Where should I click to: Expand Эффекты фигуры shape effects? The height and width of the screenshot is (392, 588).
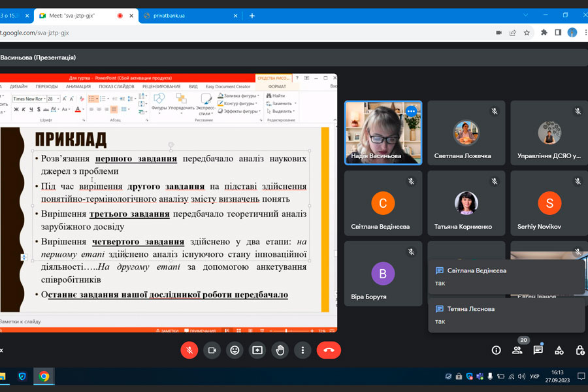pyautogui.click(x=238, y=111)
